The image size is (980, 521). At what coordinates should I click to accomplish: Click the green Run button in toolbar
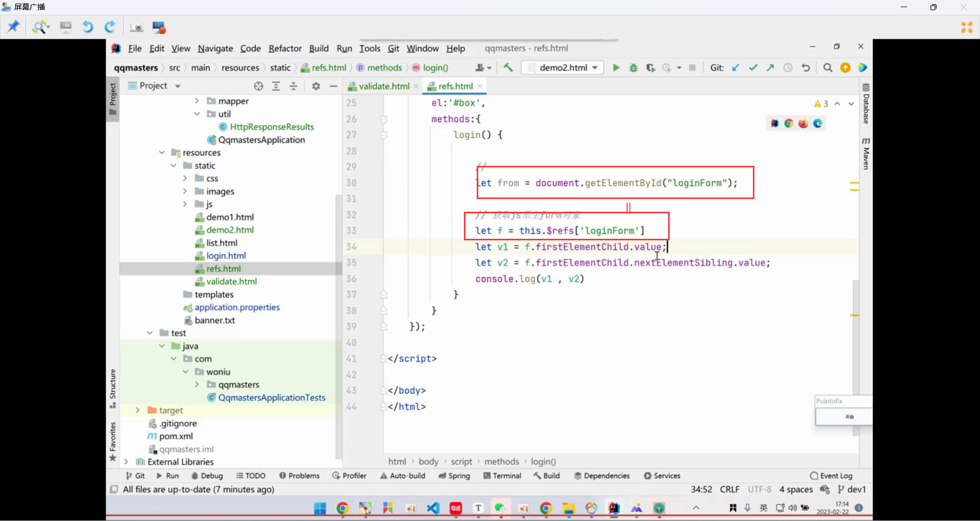tap(616, 68)
